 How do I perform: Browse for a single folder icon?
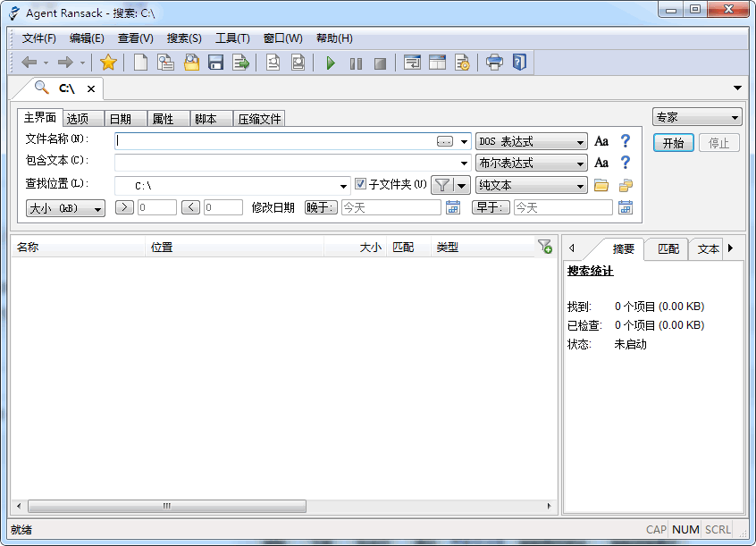[601, 185]
